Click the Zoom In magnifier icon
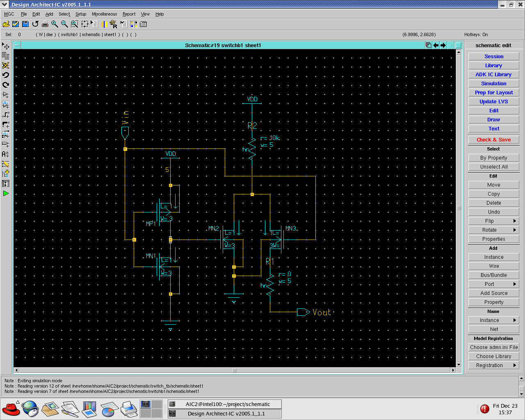The height and width of the screenshot is (420, 525). tap(55, 24)
